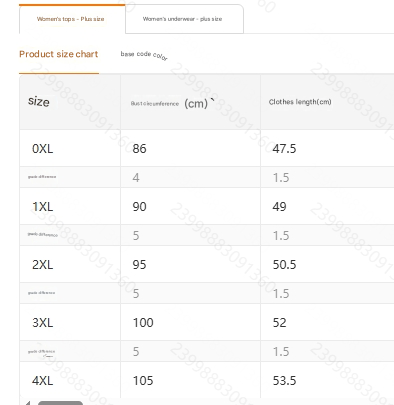
Task: Click grade difference label below 2XL
Action: [42, 293]
